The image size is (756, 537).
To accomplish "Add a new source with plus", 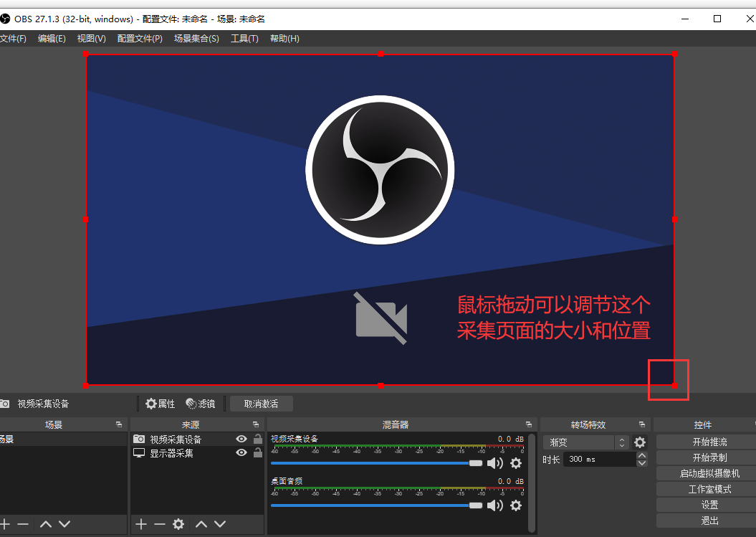I will coord(140,524).
